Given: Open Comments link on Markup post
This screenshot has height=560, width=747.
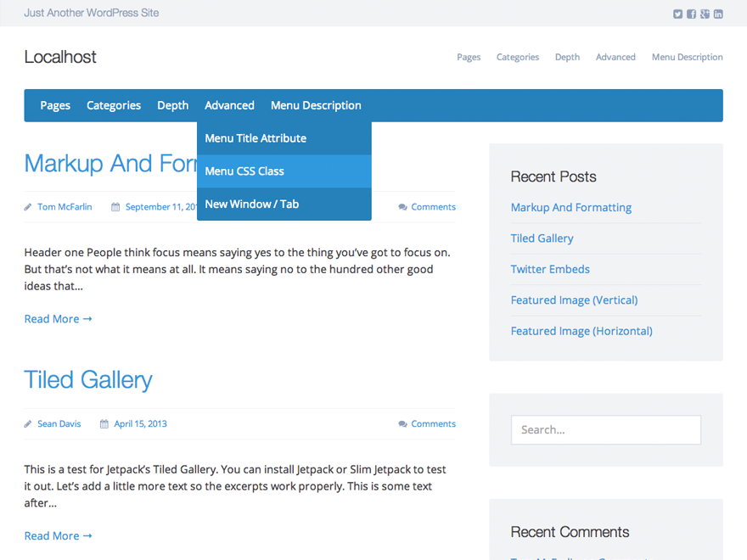Looking at the screenshot, I should coord(434,207).
